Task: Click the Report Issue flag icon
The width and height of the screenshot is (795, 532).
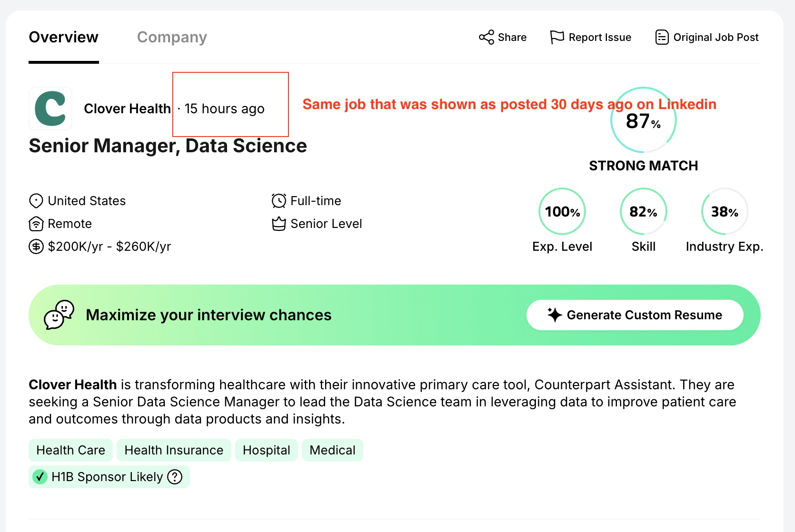Action: [x=556, y=37]
